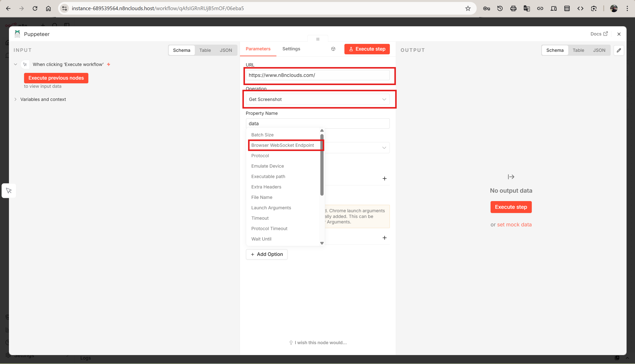Bookmark this page with the star icon
This screenshot has height=364, width=635.
(x=468, y=8)
